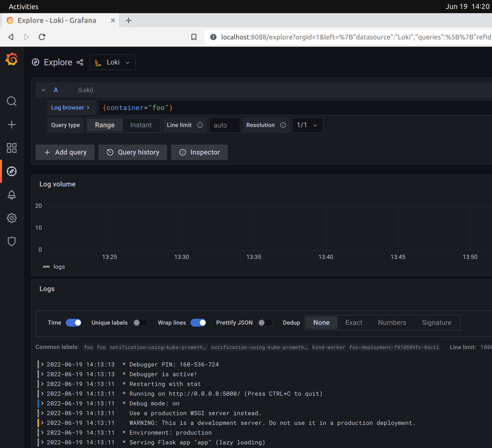Viewport: 492px width, 448px height.
Task: Click the Line limit auto input
Action: (225, 125)
